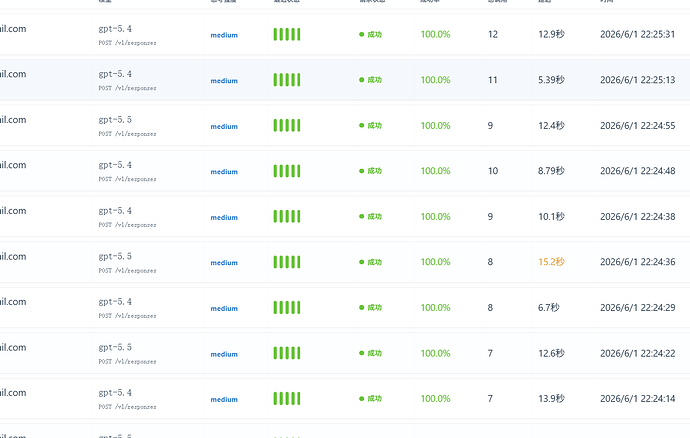The width and height of the screenshot is (690, 438).
Task: Click the 成功 status in the 22:25:31 row
Action: tap(371, 34)
